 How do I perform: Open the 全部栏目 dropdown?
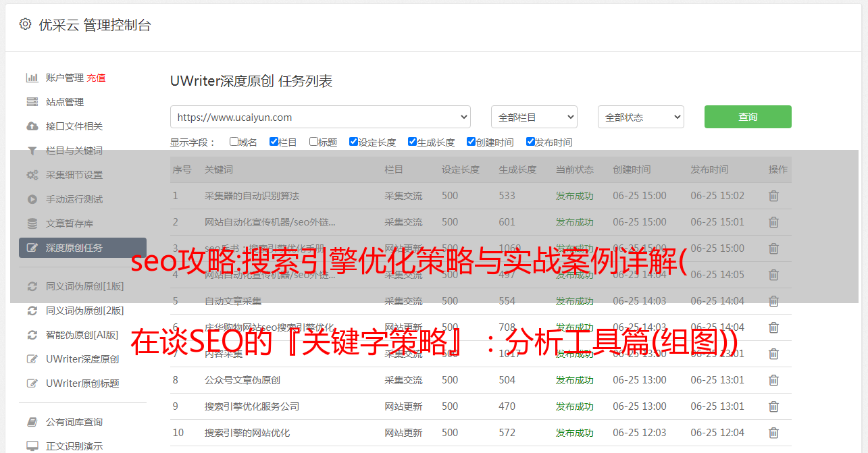tap(534, 117)
